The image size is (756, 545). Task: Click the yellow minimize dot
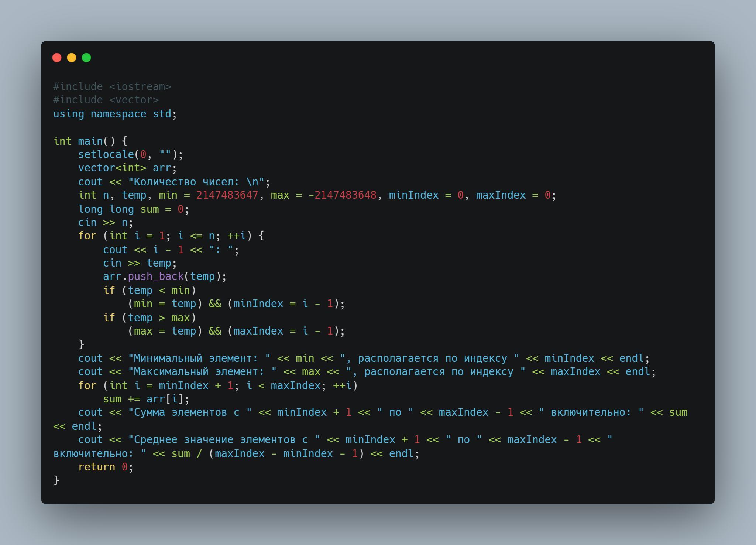(72, 58)
